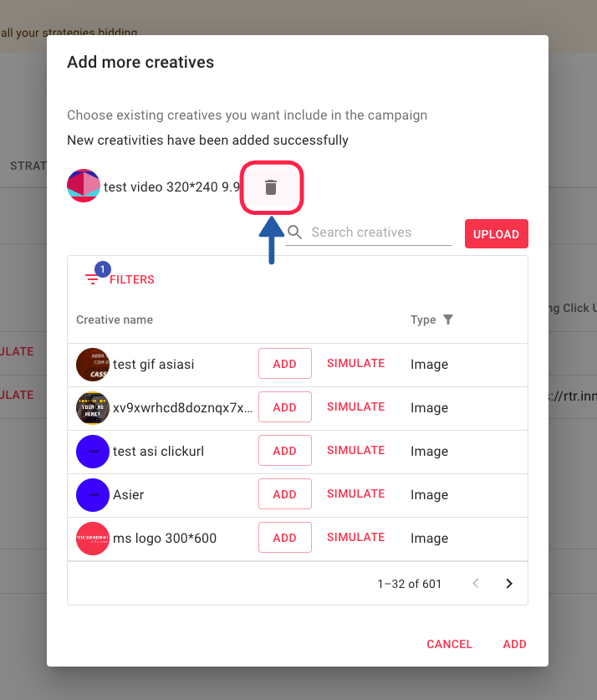This screenshot has height=700, width=597.
Task: Simulate the test asi clickurl creative
Action: (355, 451)
